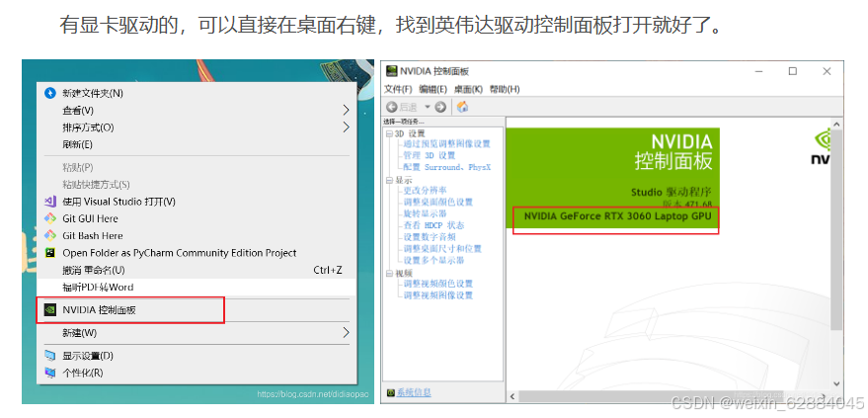
Task: Choose NVIDIA 控制面板 in context menu
Action: click(196, 310)
